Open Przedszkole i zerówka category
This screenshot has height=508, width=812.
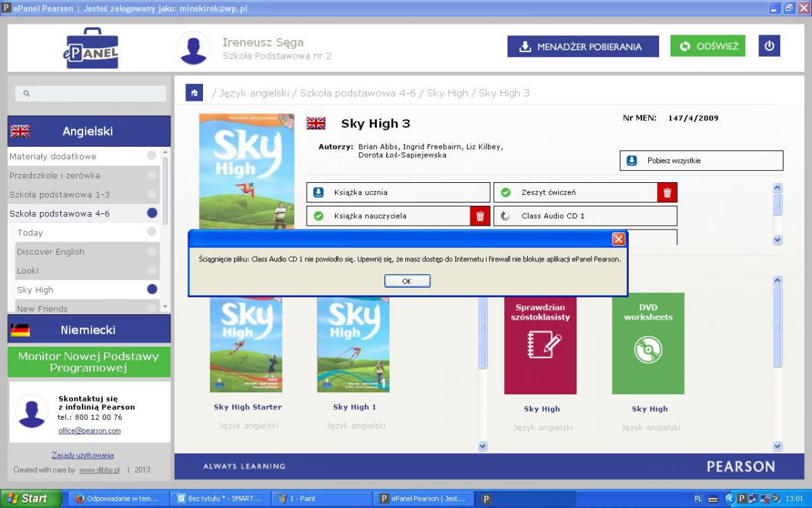click(x=84, y=175)
